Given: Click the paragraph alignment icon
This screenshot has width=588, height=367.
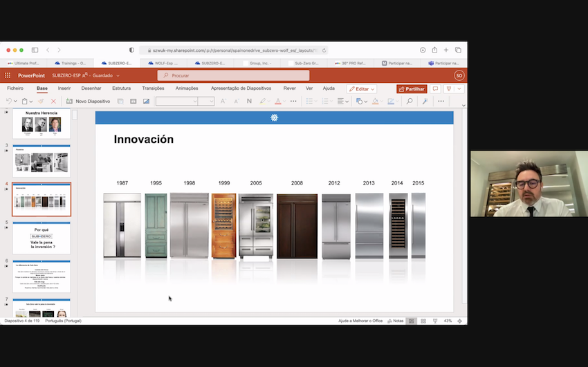Looking at the screenshot, I should [x=340, y=101].
